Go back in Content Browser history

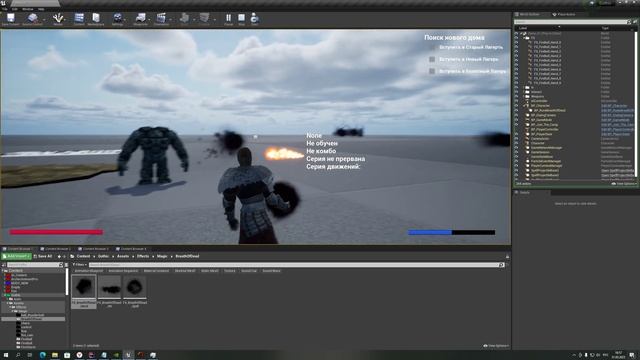click(x=59, y=256)
